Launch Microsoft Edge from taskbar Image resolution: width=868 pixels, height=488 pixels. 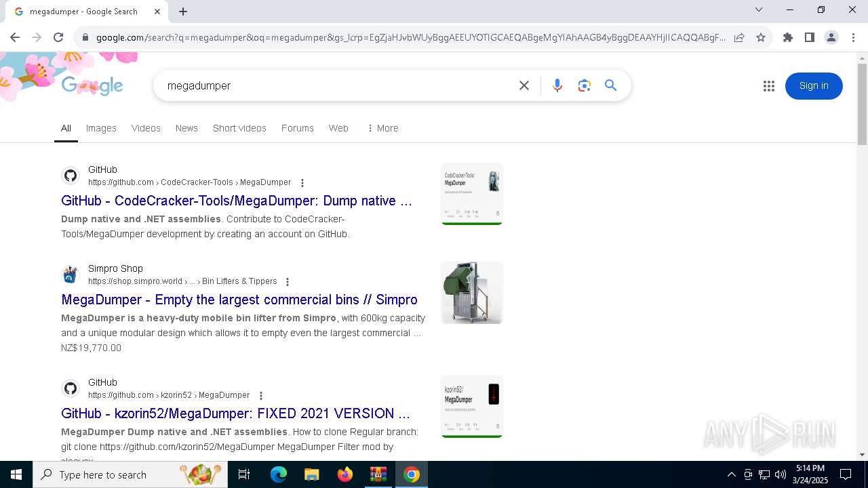pos(279,474)
